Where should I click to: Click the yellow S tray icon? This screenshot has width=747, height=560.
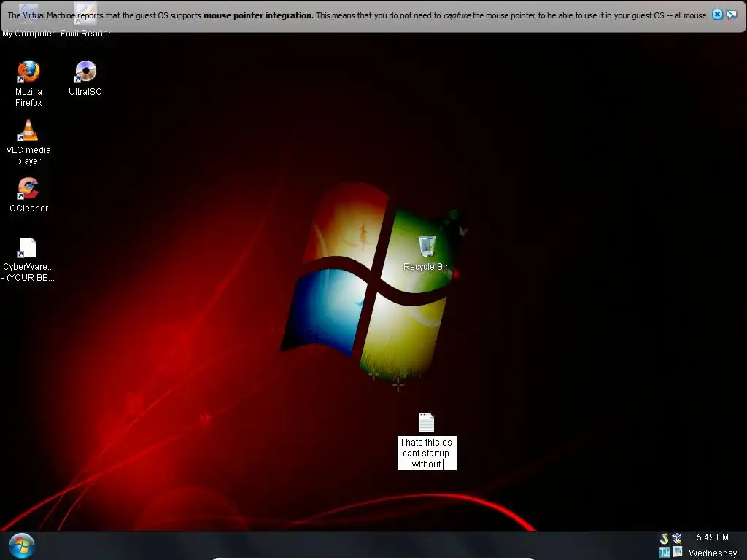click(664, 539)
